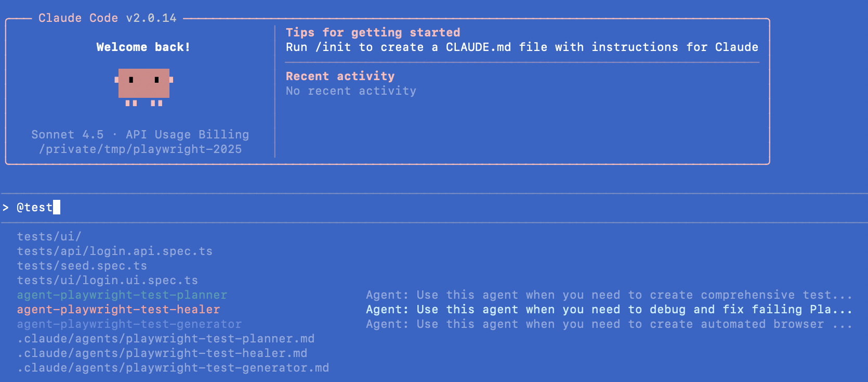Screen dimensions: 868x382
Task: Choose the highlighted agent-playwright-test-healer entry
Action: pyautogui.click(x=118, y=310)
